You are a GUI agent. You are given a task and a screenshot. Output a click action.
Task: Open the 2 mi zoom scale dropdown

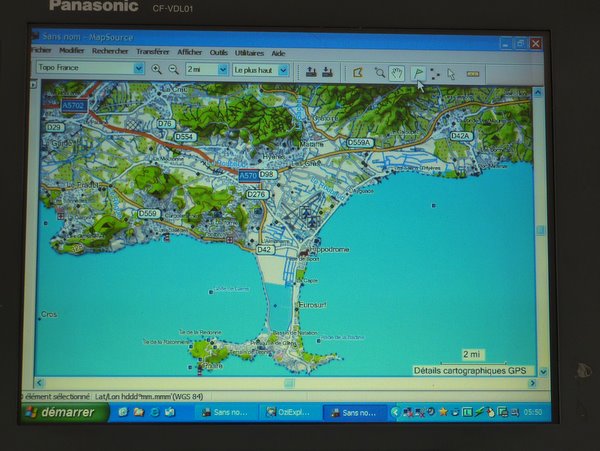point(223,70)
